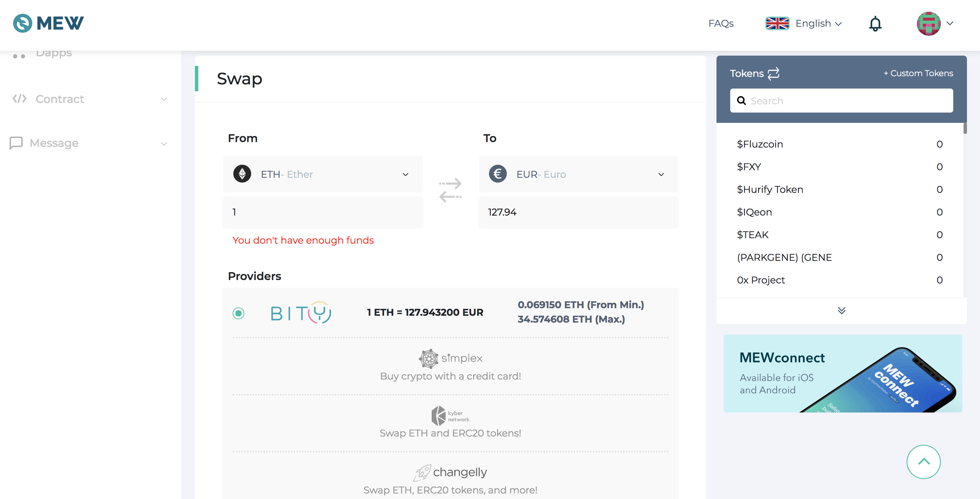The image size is (980, 499).
Task: Show more tokens with double chevron
Action: pos(841,311)
